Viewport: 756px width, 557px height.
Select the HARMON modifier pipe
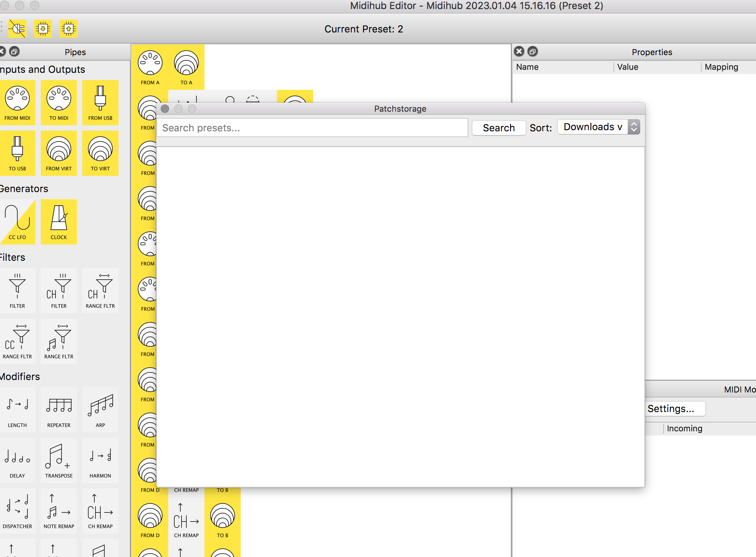point(100,460)
